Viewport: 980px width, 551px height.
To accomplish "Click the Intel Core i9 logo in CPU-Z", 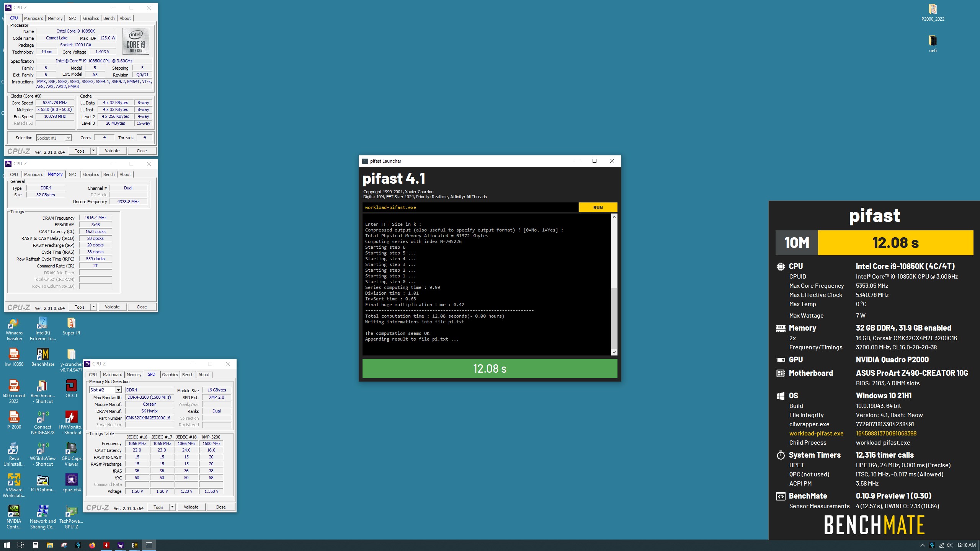I will (x=136, y=41).
